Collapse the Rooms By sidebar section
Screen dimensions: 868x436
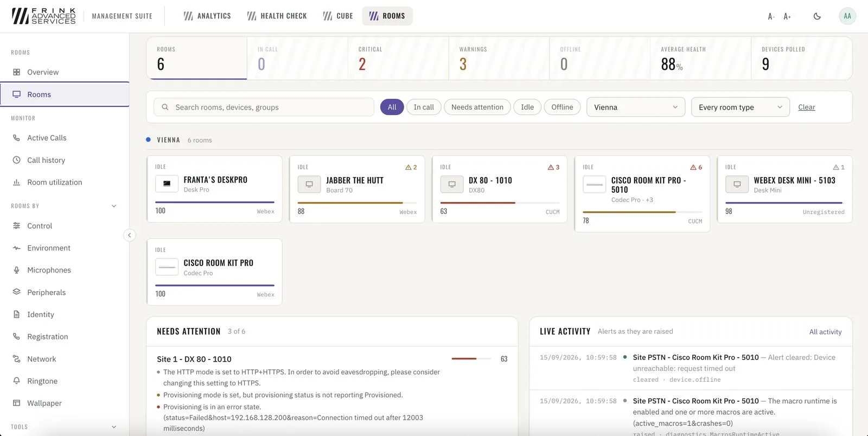114,206
